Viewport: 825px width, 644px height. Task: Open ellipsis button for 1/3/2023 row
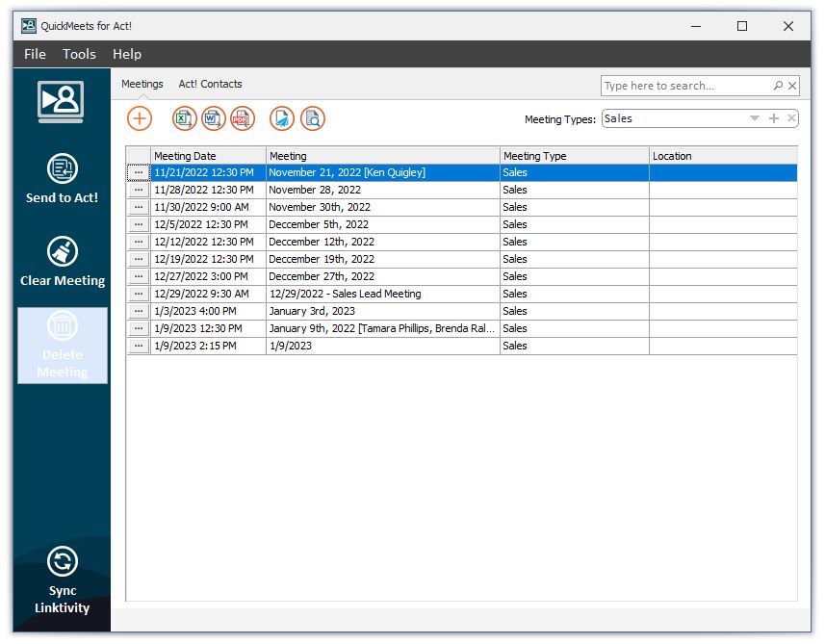coord(139,312)
